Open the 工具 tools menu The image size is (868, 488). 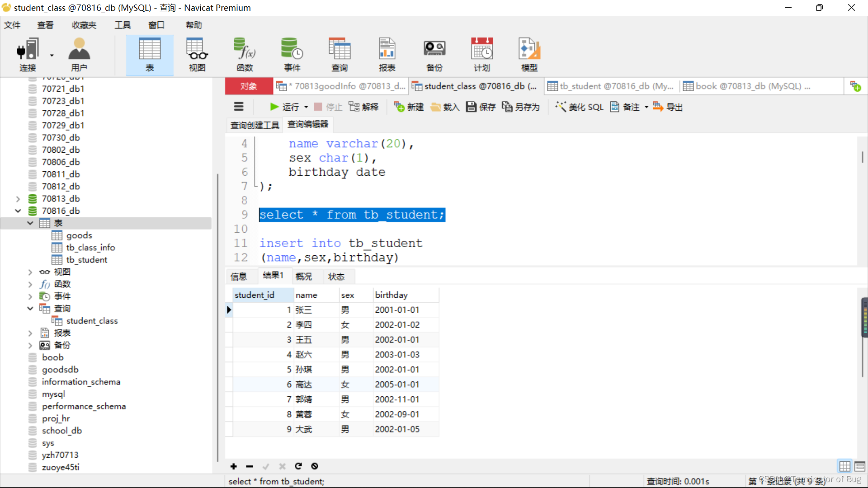coord(123,25)
